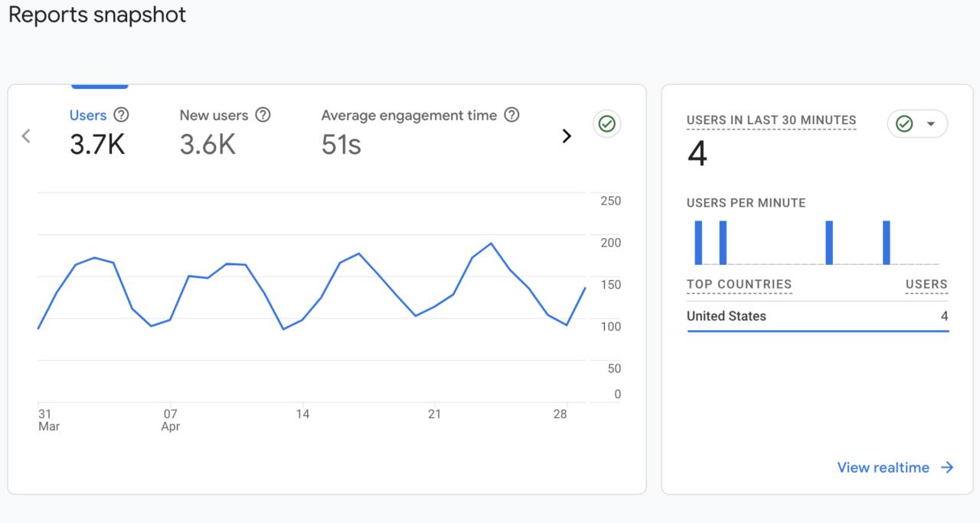The height and width of the screenshot is (523, 980).
Task: Click the data quality checkmark icon
Action: pyautogui.click(x=606, y=123)
